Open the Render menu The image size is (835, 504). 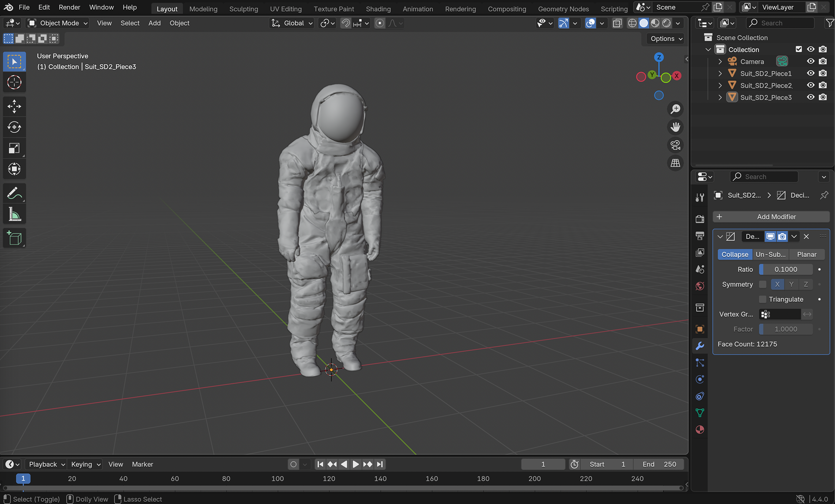click(69, 7)
